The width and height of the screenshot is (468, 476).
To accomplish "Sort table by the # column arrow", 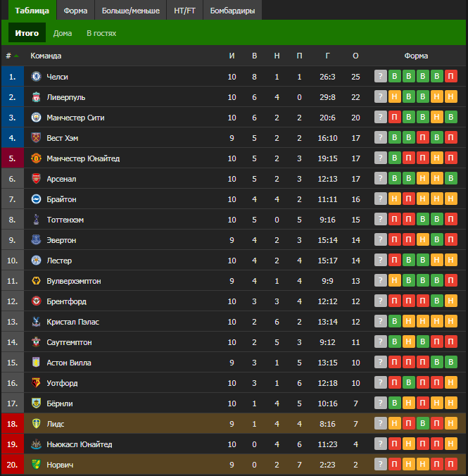I will point(16,56).
